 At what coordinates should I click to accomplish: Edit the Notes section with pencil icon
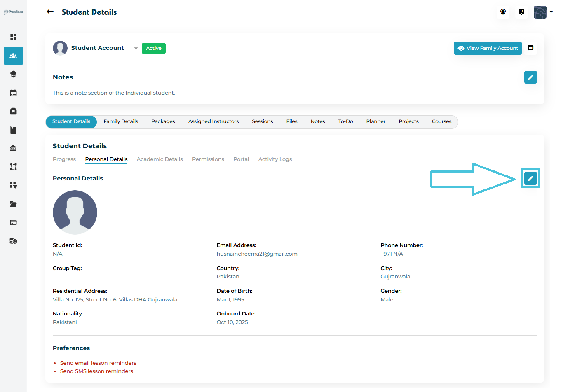click(x=530, y=77)
